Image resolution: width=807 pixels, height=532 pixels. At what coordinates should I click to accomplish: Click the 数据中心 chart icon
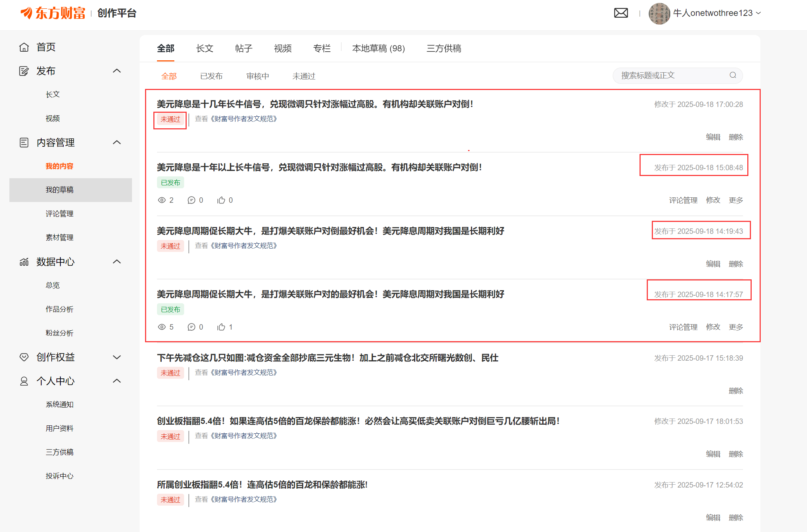click(x=24, y=262)
